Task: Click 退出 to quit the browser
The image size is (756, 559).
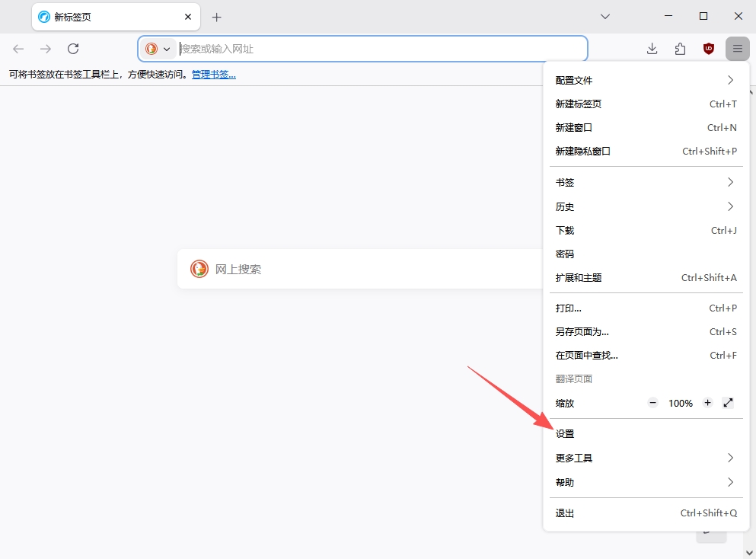Action: [646, 513]
